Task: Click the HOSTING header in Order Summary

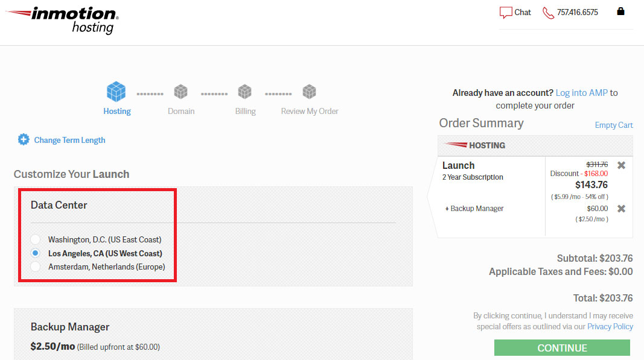Action: (x=487, y=145)
